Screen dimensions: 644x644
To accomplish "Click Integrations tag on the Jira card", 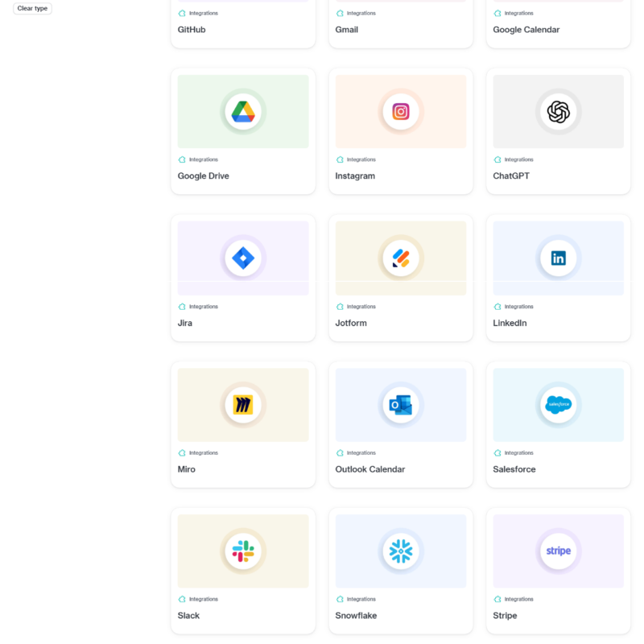I will 203,307.
